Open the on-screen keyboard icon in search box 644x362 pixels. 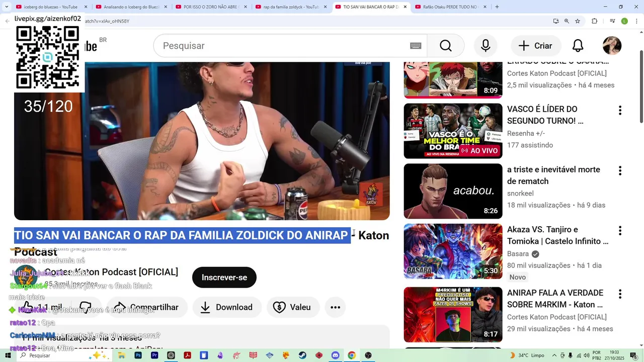click(x=416, y=46)
